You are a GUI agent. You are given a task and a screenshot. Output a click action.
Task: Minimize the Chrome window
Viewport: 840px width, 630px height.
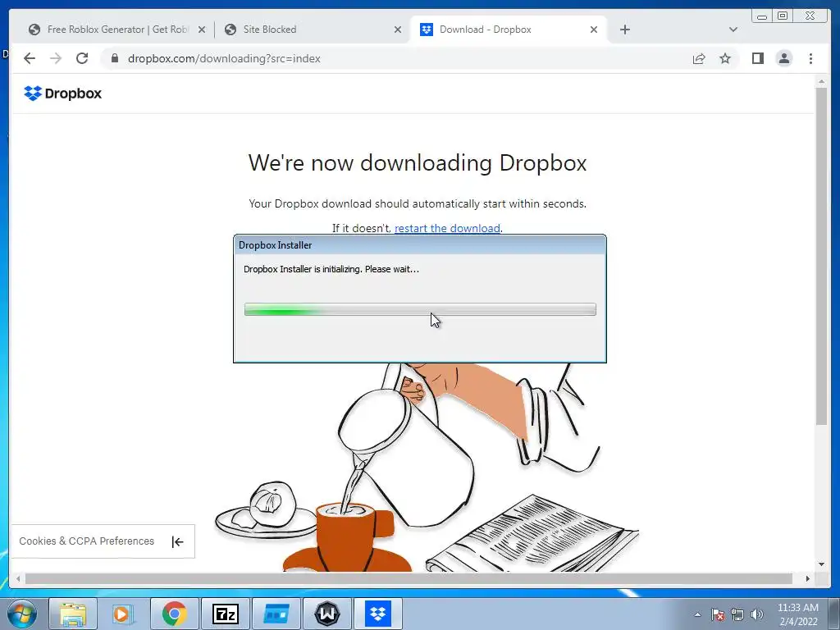(x=762, y=16)
